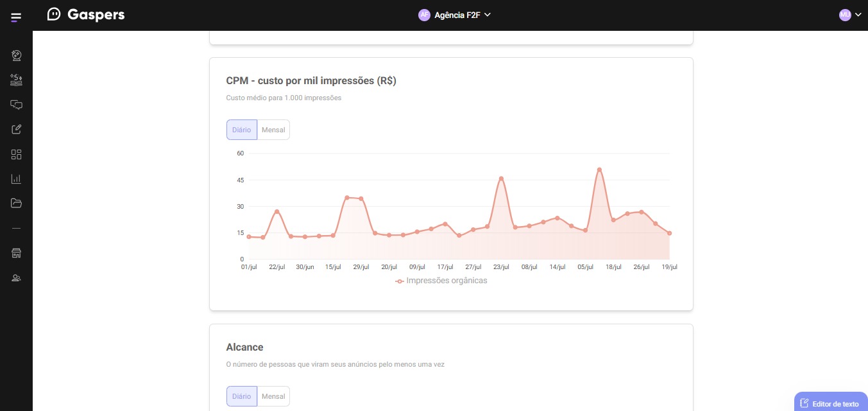The width and height of the screenshot is (868, 411).
Task: Click the edit pencil icon in sidebar
Action: coord(17,129)
